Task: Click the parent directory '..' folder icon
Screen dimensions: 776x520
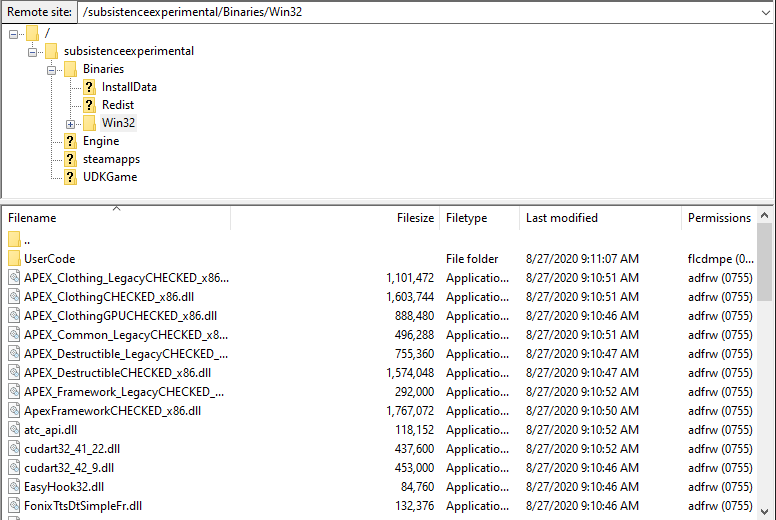Action: point(14,240)
